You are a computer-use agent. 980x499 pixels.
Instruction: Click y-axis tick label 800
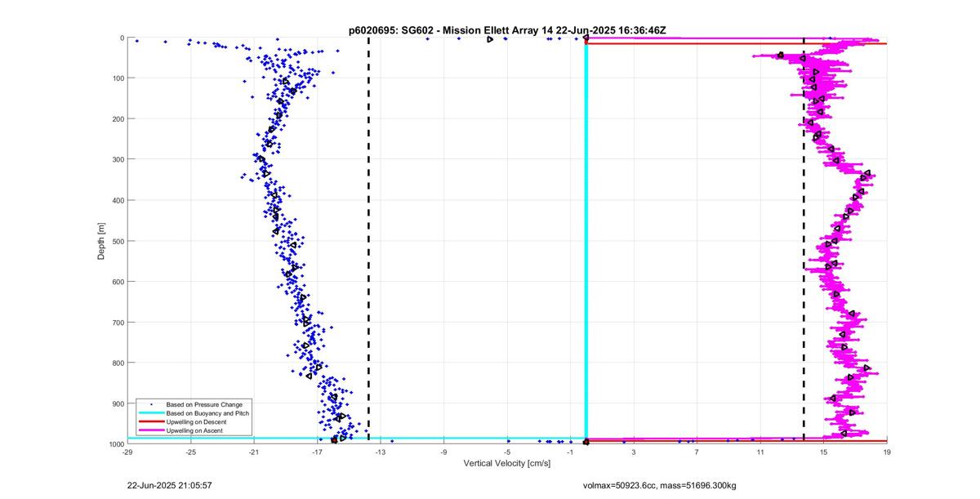coord(118,363)
